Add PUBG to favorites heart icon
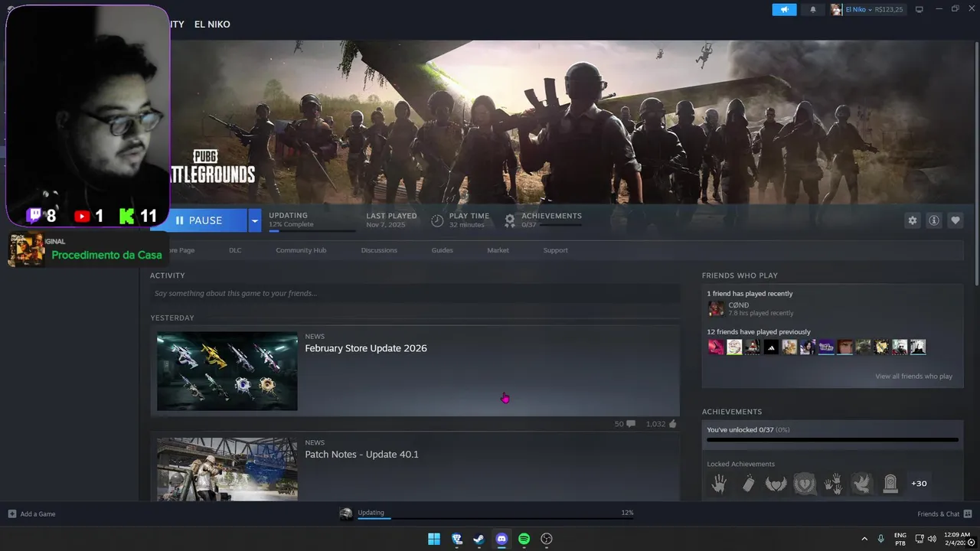This screenshot has width=980, height=551. click(x=955, y=220)
